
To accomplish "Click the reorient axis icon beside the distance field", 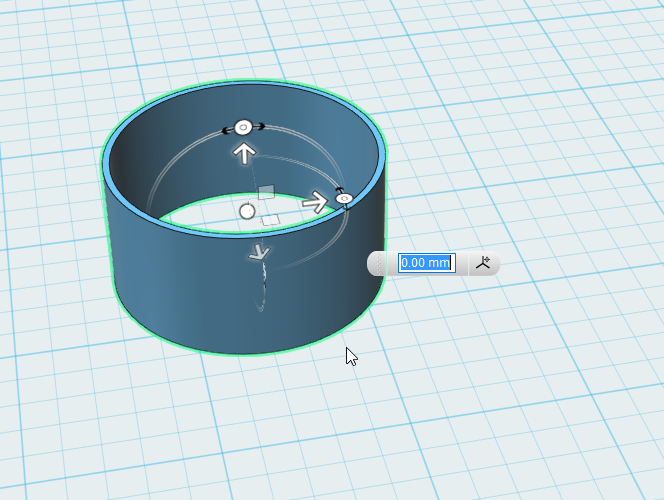I will tap(483, 263).
